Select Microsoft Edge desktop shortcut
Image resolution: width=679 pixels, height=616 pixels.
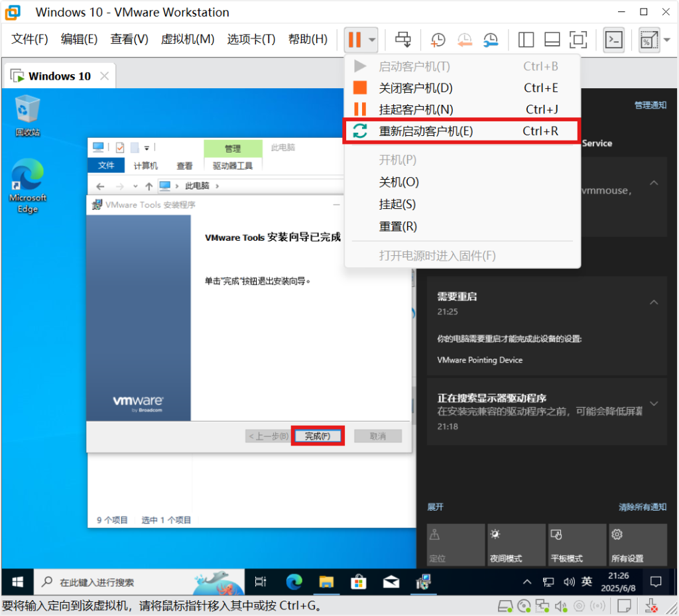coord(27,186)
